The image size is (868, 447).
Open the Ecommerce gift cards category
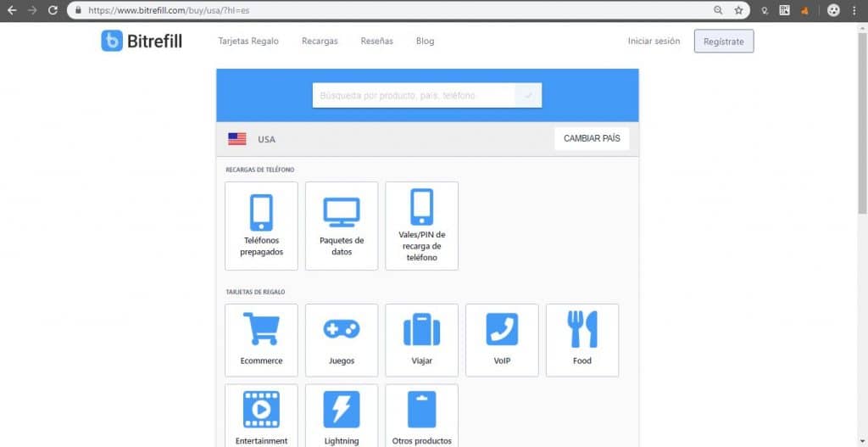coord(261,340)
